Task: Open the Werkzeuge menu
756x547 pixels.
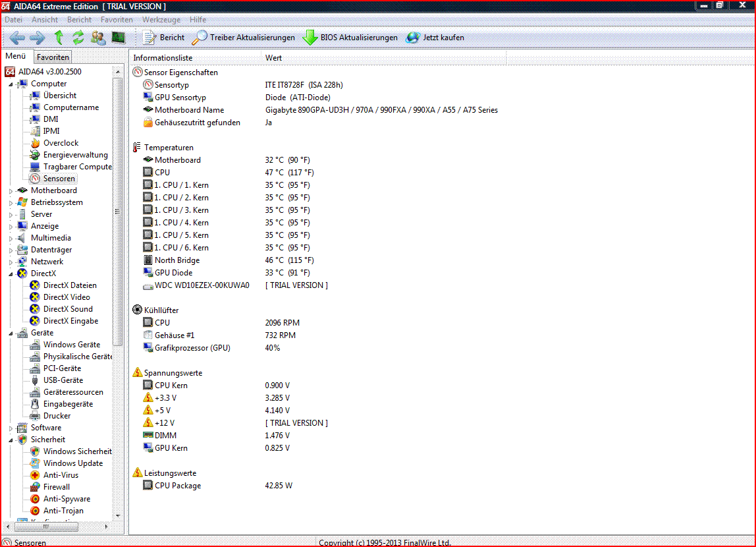Action: click(161, 20)
